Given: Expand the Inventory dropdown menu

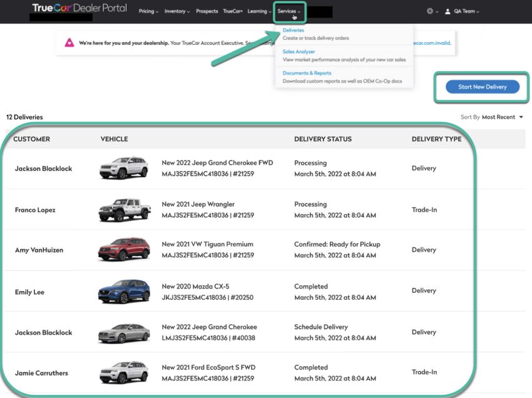Looking at the screenshot, I should pos(177,11).
